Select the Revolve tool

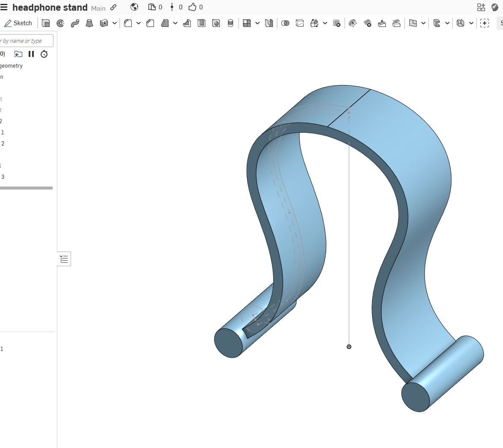[60, 23]
